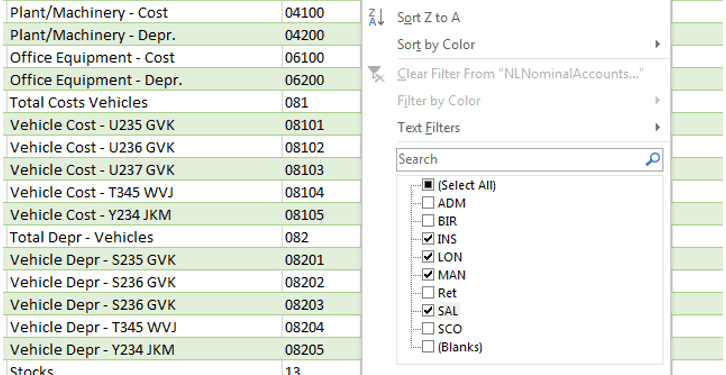Check the ADM filter checkbox

point(428,203)
